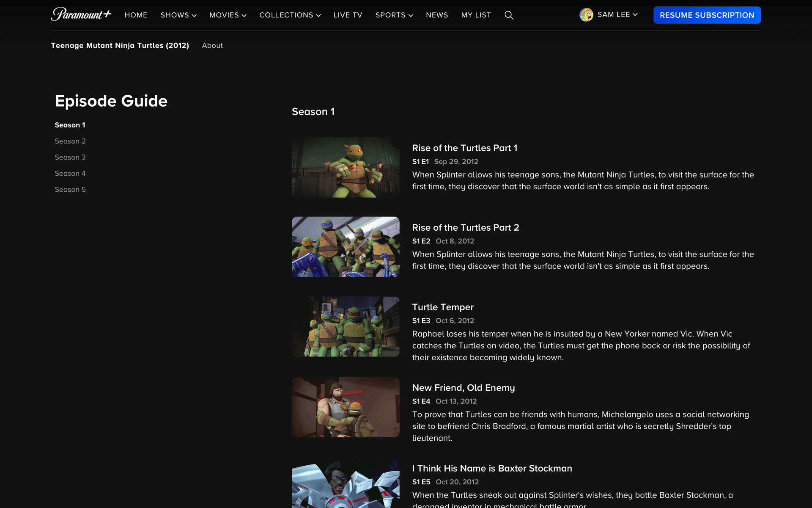Open My List page
The width and height of the screenshot is (812, 508).
click(x=476, y=15)
